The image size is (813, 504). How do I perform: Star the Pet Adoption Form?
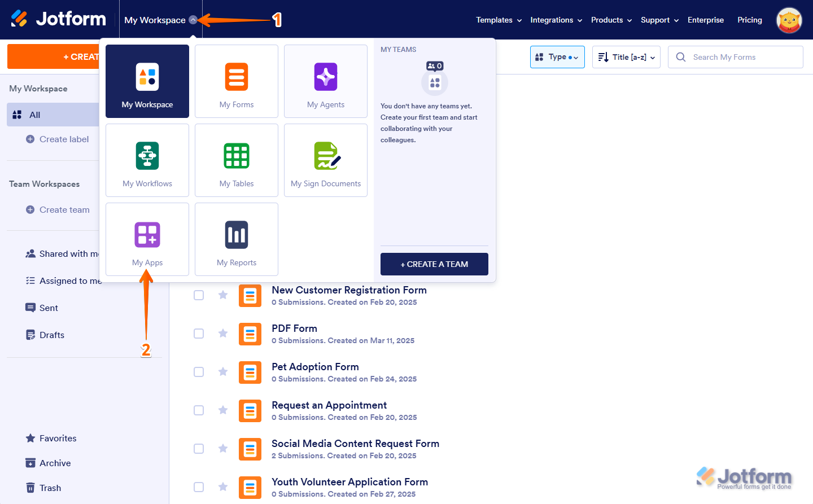pyautogui.click(x=223, y=371)
